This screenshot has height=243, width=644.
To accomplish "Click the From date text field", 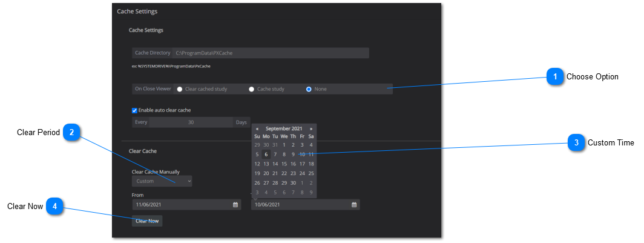I will (x=182, y=205).
